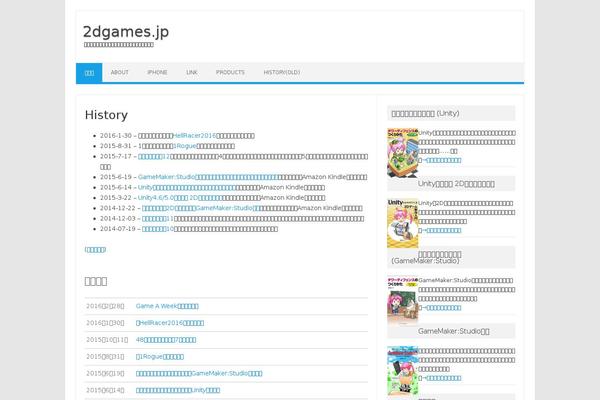
Task: Open the post link starting with 48
Action: coord(166,340)
